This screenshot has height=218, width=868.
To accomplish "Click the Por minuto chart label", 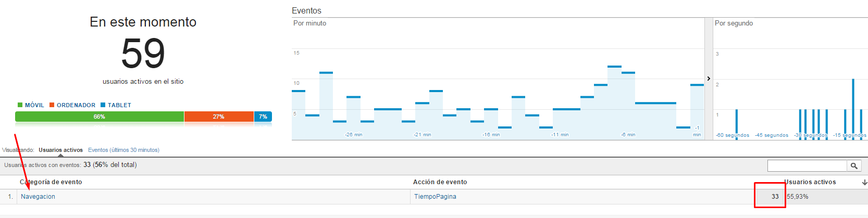I will [x=309, y=23].
